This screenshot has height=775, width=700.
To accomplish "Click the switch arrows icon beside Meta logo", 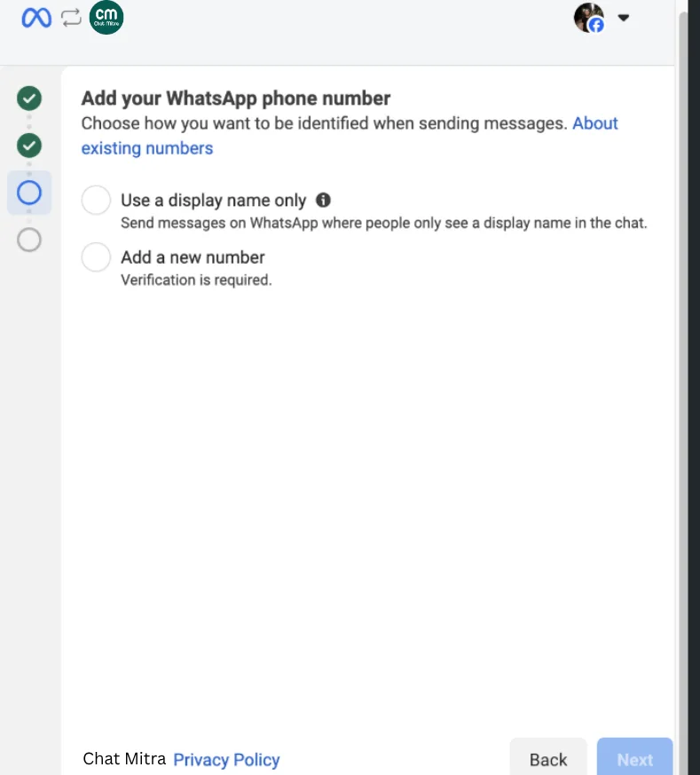I will (71, 18).
